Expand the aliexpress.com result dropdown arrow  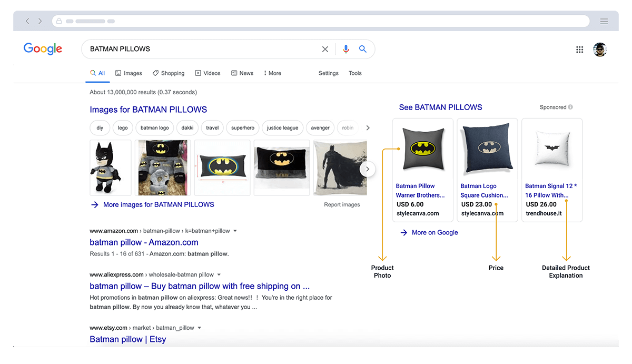[x=219, y=274]
